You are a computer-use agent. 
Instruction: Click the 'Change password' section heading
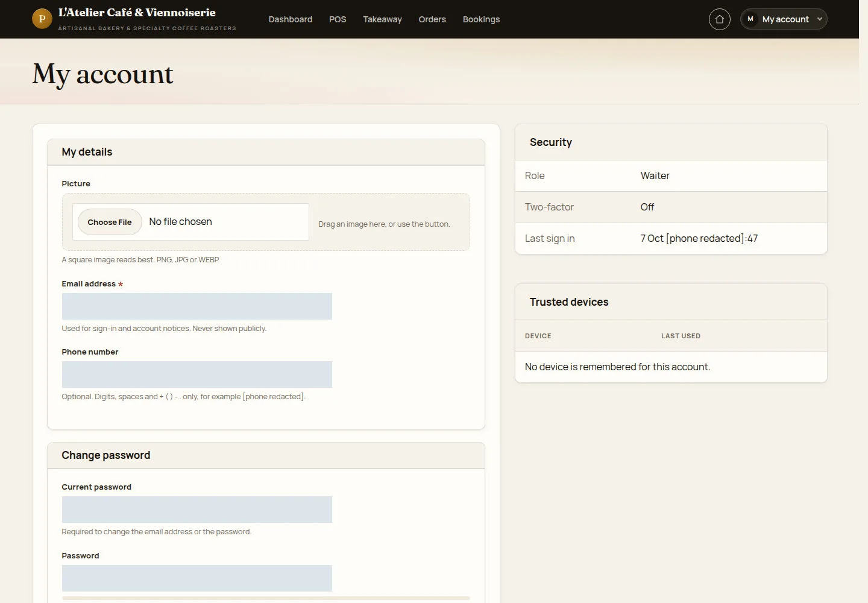click(105, 455)
